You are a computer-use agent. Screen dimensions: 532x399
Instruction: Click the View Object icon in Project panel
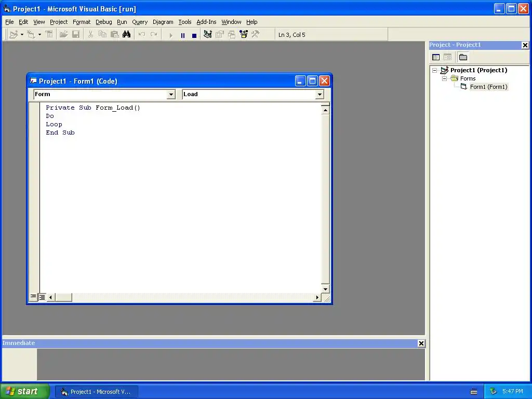(x=447, y=57)
